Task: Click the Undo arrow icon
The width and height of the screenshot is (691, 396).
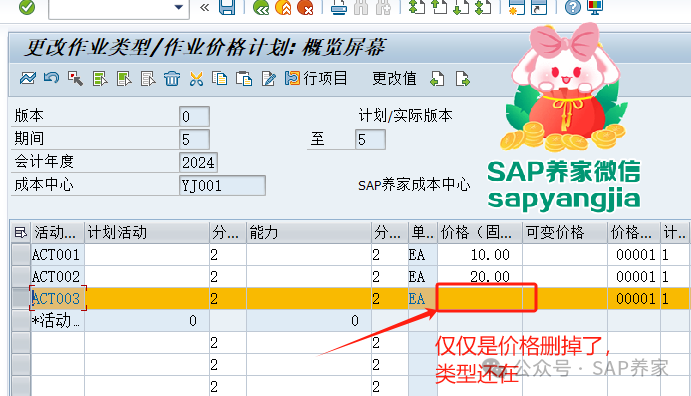Action: [x=52, y=79]
